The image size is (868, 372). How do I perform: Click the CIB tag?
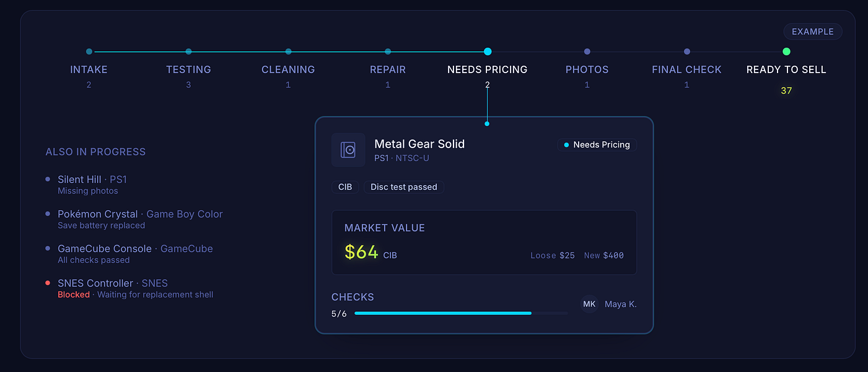[345, 187]
